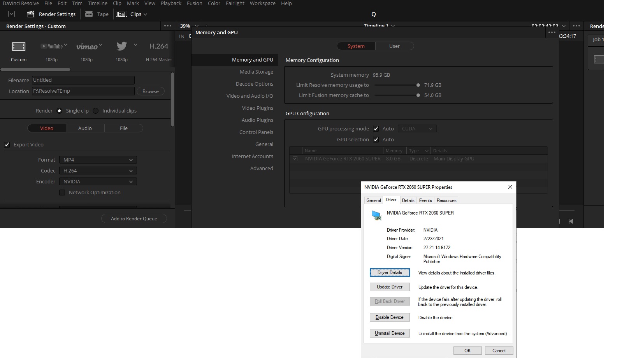
Task: Open the Advanced preferences section
Action: (x=262, y=168)
